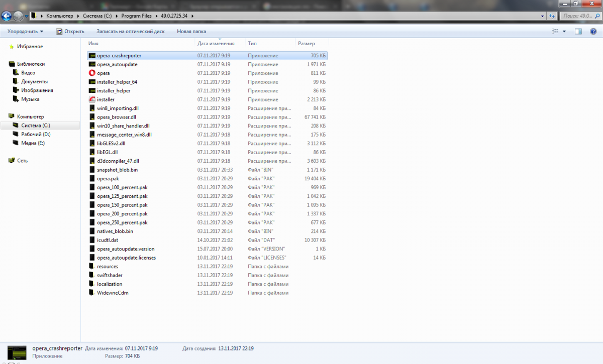Open the Изображения library icon
The height and width of the screenshot is (364, 603).
point(17,90)
